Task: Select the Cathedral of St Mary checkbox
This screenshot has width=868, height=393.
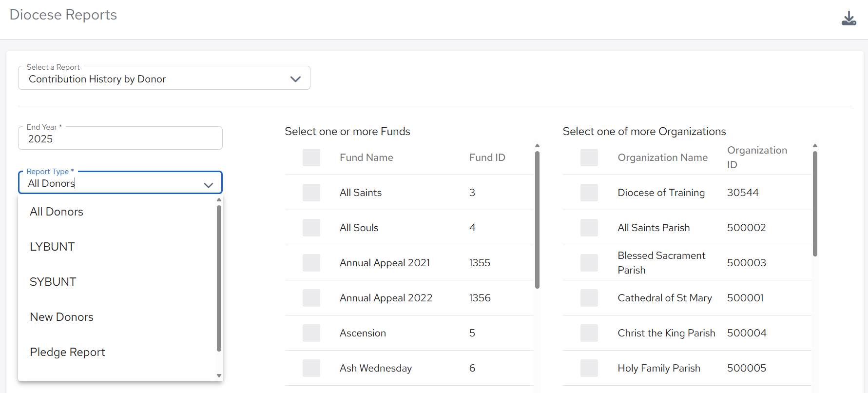Action: [589, 298]
